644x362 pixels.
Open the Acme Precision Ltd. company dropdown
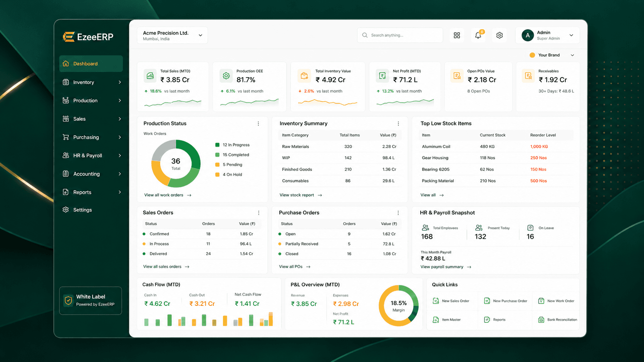(172, 35)
